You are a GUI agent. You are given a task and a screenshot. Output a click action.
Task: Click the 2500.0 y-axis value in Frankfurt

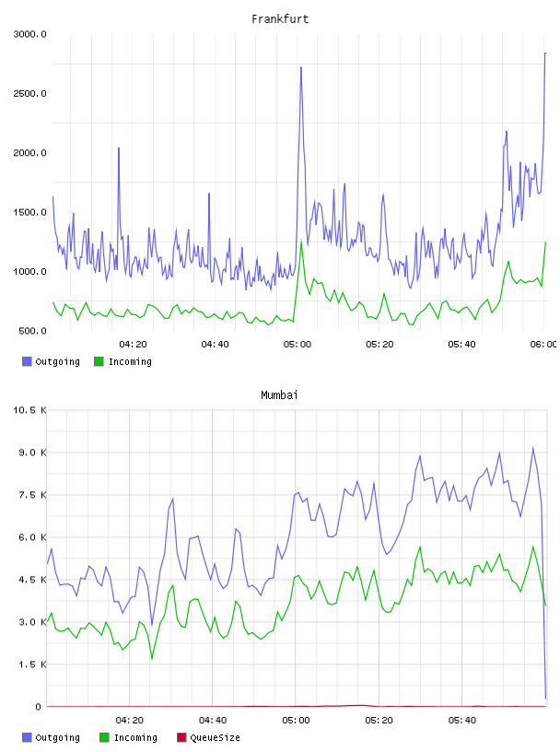29,93
